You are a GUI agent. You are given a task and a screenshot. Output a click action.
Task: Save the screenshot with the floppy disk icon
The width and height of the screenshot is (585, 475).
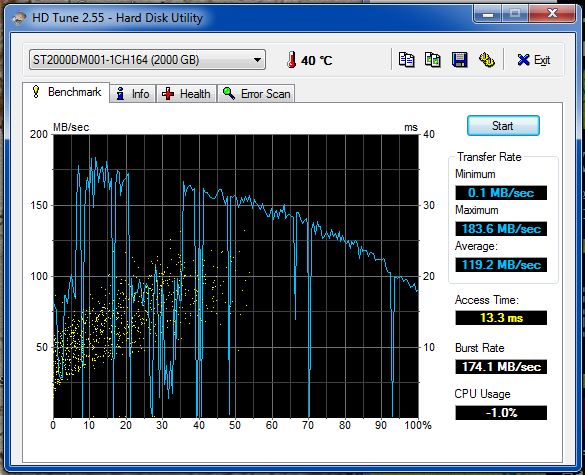click(x=460, y=60)
